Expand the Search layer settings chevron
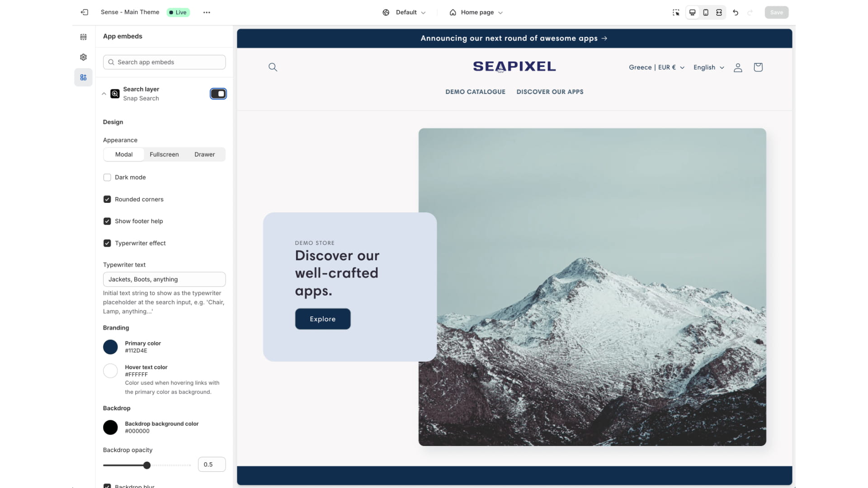868x488 pixels. coord(103,94)
